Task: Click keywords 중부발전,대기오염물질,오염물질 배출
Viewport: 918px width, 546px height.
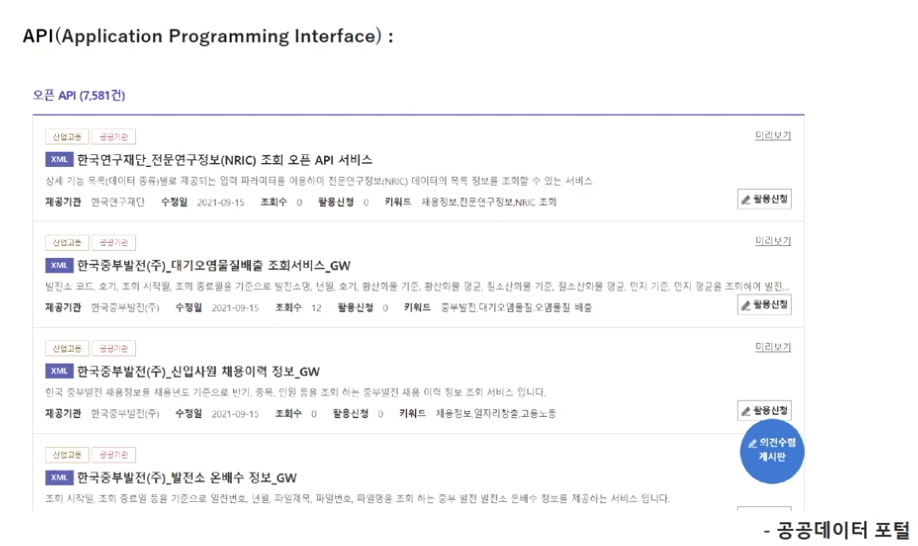Action: (x=516, y=308)
